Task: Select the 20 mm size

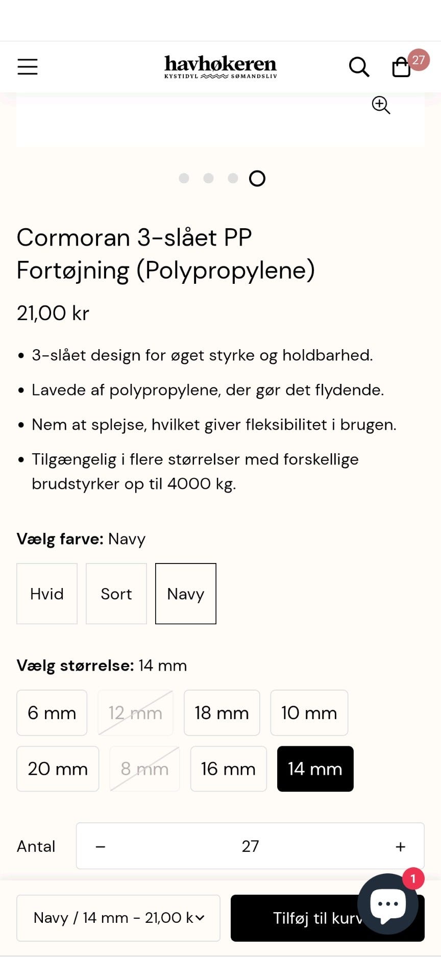Action: [x=57, y=769]
